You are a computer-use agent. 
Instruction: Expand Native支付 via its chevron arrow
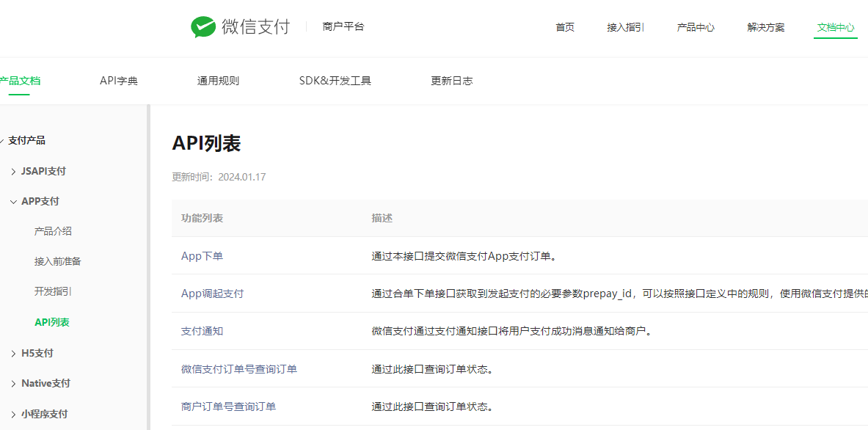(x=13, y=384)
